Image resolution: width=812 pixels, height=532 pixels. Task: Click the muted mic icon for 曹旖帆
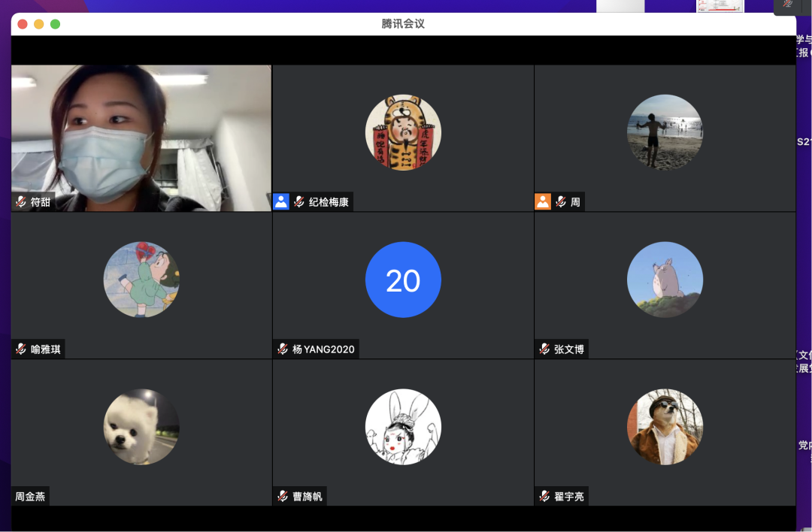pos(283,497)
